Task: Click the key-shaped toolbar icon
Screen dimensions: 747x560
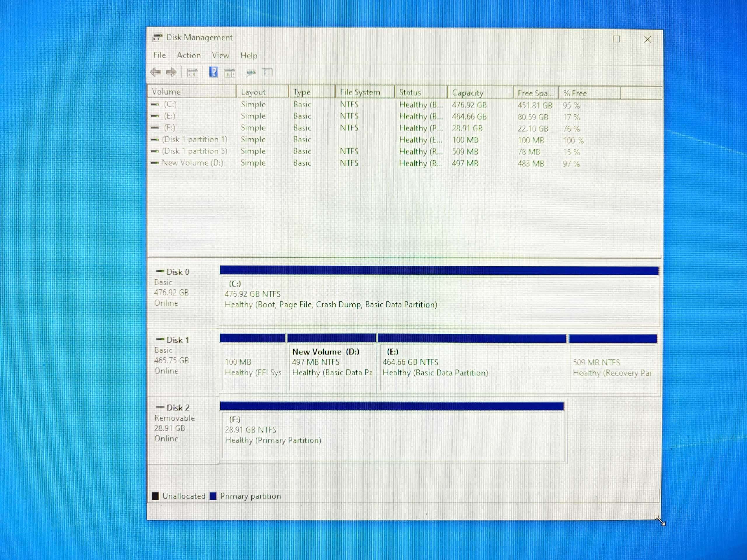Action: (251, 73)
